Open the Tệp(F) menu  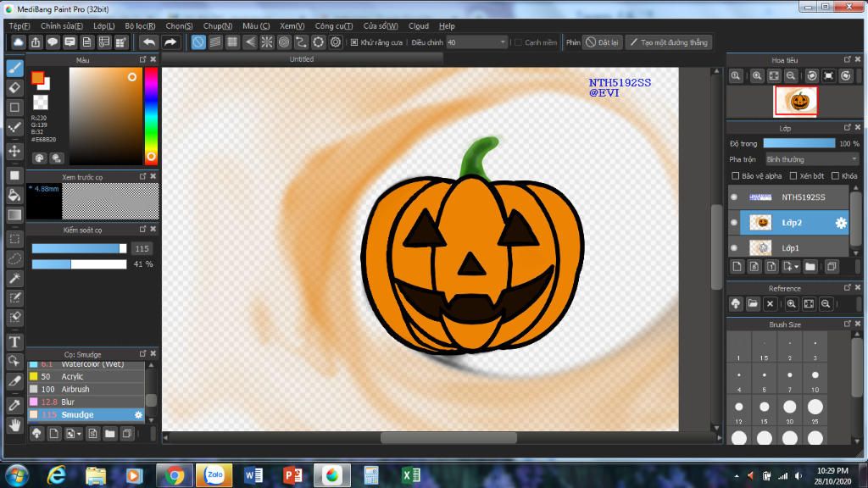coord(19,26)
